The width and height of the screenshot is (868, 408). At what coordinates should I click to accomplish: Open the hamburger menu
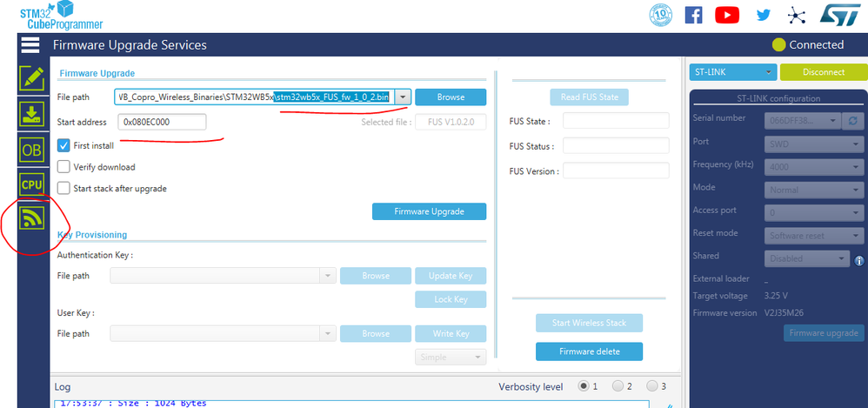click(30, 45)
